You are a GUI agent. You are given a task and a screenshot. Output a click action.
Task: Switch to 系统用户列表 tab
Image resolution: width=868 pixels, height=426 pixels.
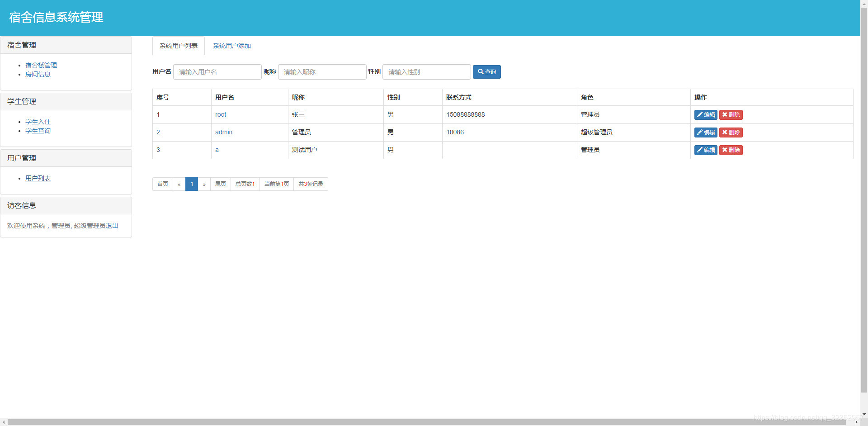[x=179, y=46]
